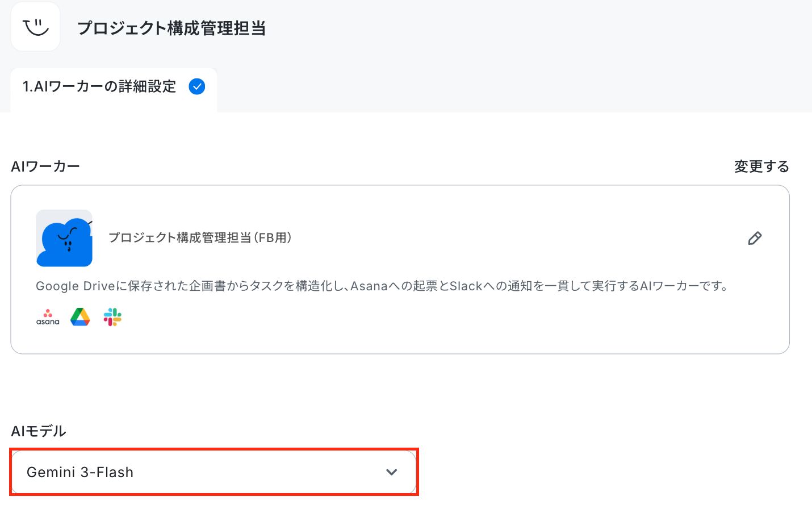The width and height of the screenshot is (812, 509).
Task: Click the AIモデル section label
Action: coord(39,431)
